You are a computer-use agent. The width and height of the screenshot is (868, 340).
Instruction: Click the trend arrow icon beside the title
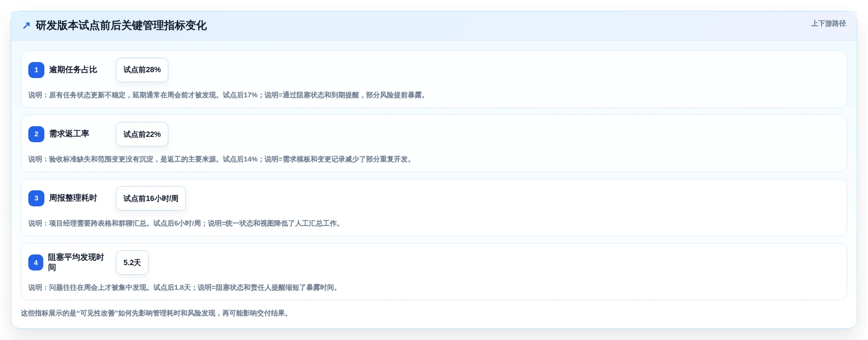tap(26, 26)
